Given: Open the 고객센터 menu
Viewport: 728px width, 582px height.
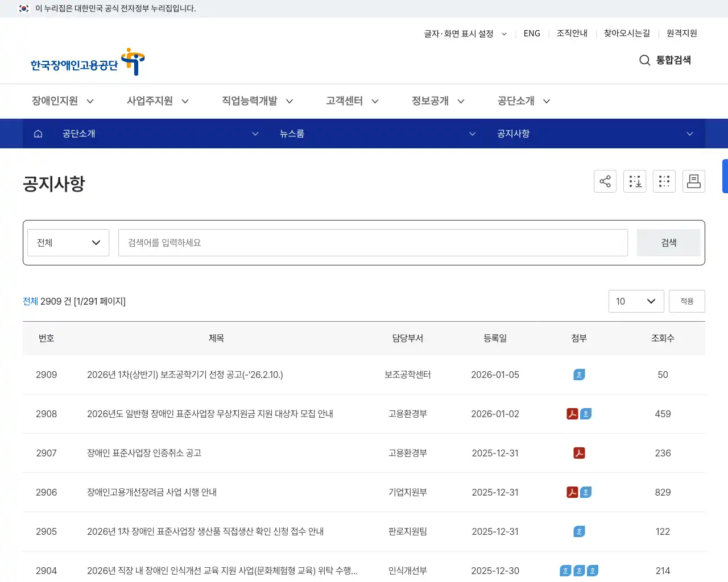Looking at the screenshot, I should coord(345,101).
